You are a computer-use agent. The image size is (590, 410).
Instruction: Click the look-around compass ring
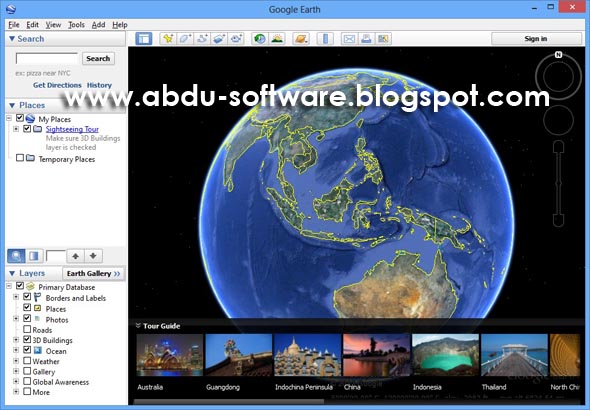[558, 76]
